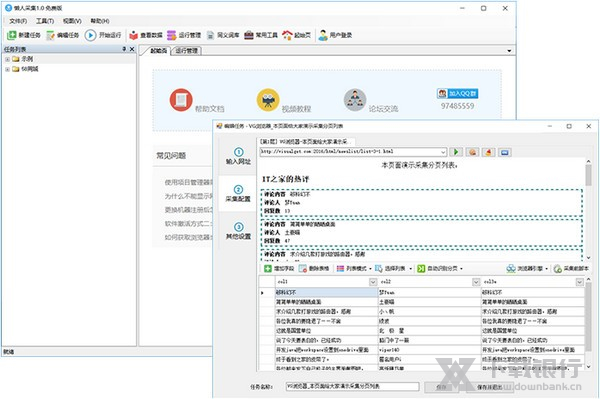This screenshot has height=399, width=600.
Task: Open the main window tab list arrow
Action: (x=509, y=51)
